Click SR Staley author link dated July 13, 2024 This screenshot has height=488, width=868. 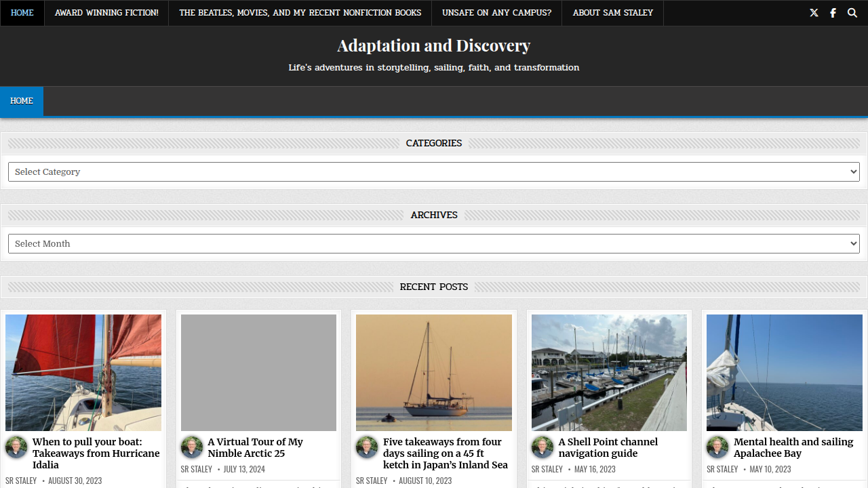196,469
